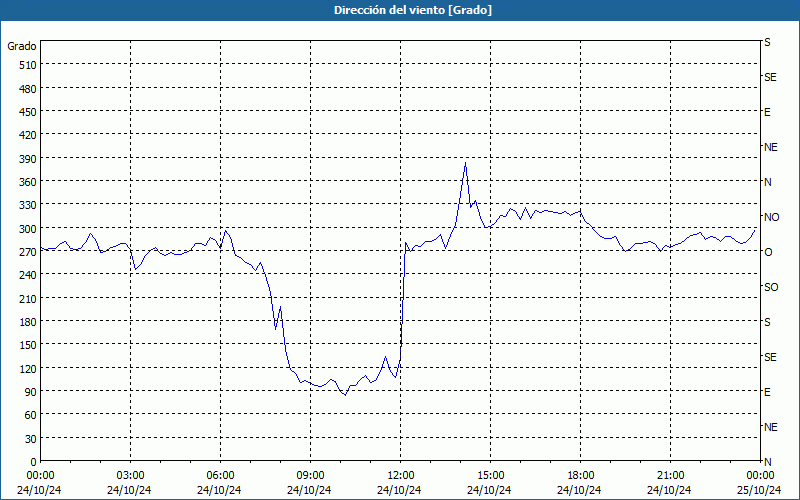The height and width of the screenshot is (500, 800).
Task: Click the 03:00 time label
Action: click(131, 476)
